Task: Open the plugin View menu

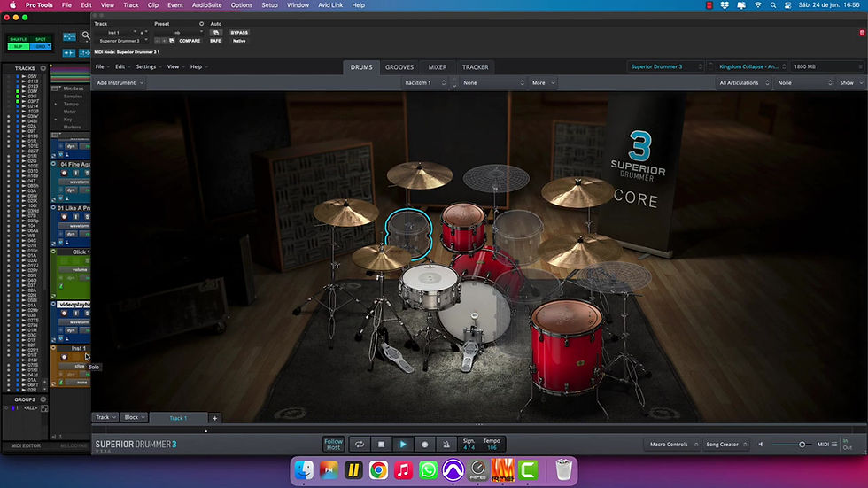Action: (x=175, y=67)
